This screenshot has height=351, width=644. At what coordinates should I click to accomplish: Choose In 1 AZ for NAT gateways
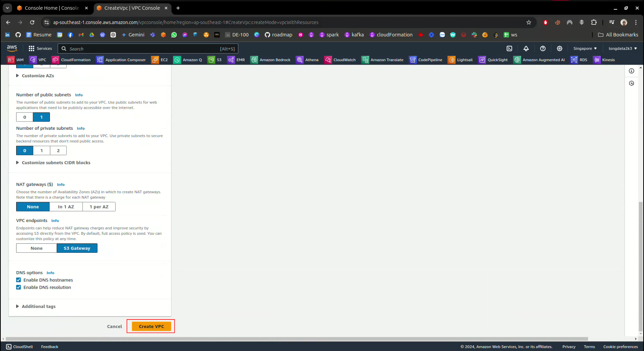(x=66, y=207)
